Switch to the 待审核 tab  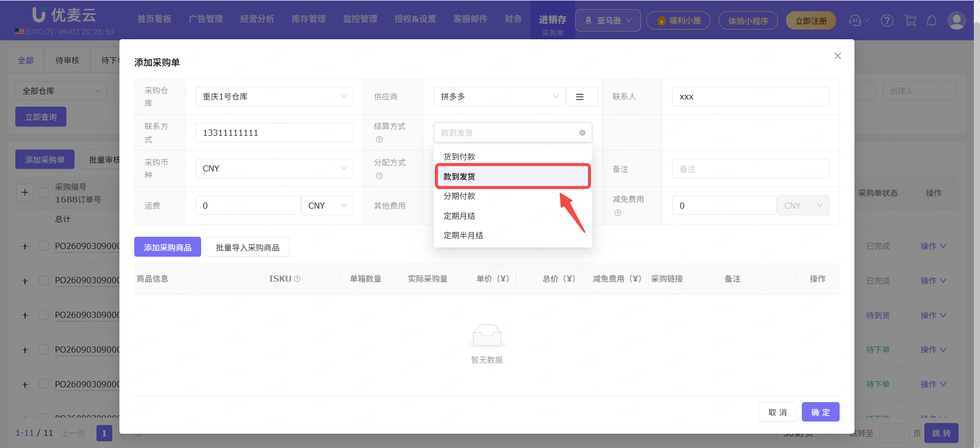pyautogui.click(x=67, y=60)
